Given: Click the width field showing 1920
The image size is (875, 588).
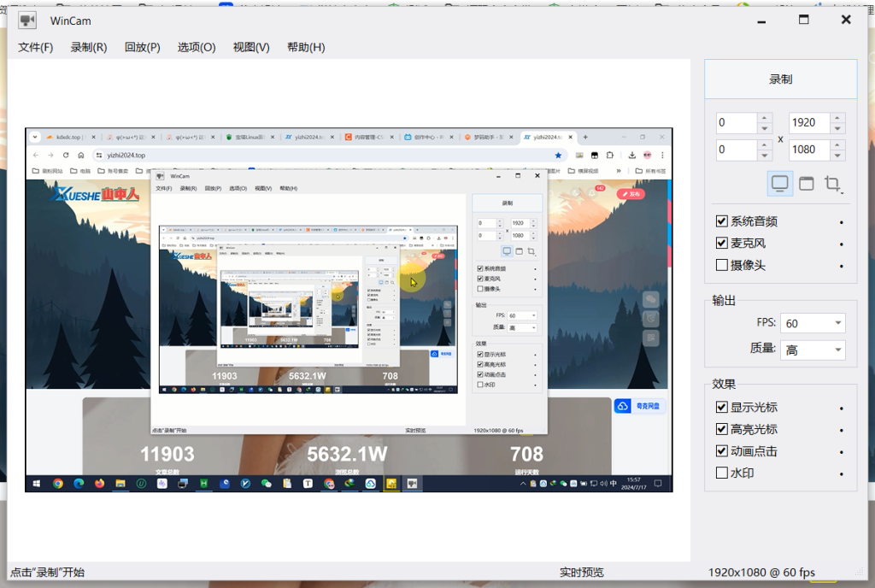Looking at the screenshot, I should pyautogui.click(x=808, y=122).
